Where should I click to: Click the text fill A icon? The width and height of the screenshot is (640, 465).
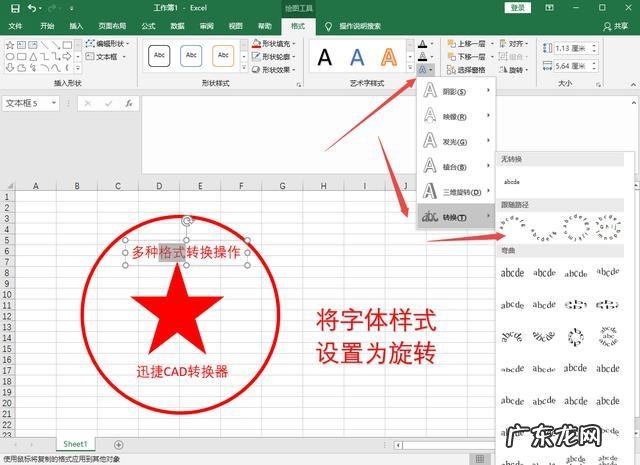click(x=423, y=44)
